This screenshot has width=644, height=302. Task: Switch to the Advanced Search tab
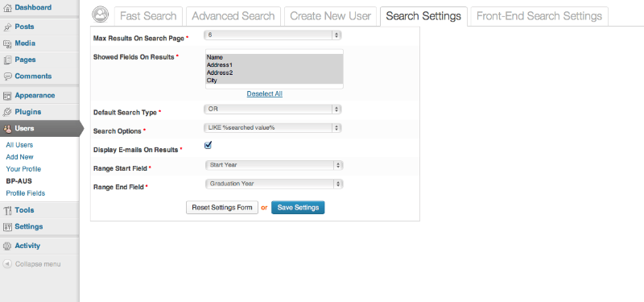[x=233, y=16]
